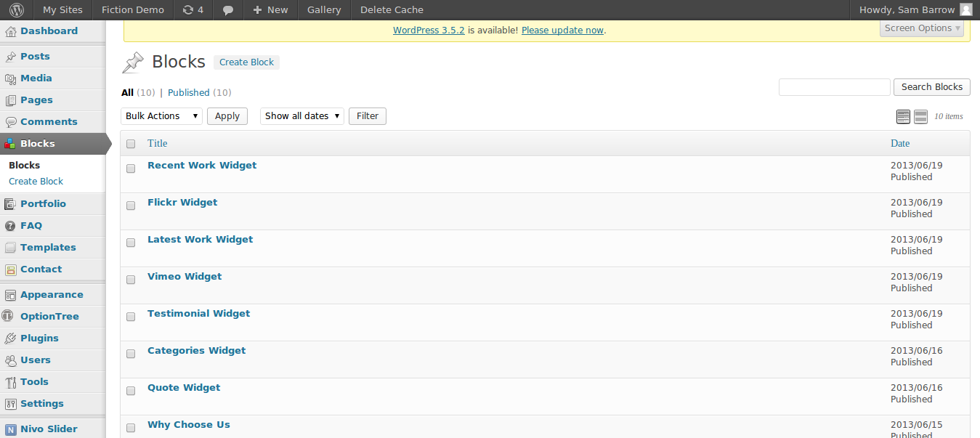This screenshot has width=980, height=438.
Task: Click the updates refresh icon
Action: (x=188, y=9)
